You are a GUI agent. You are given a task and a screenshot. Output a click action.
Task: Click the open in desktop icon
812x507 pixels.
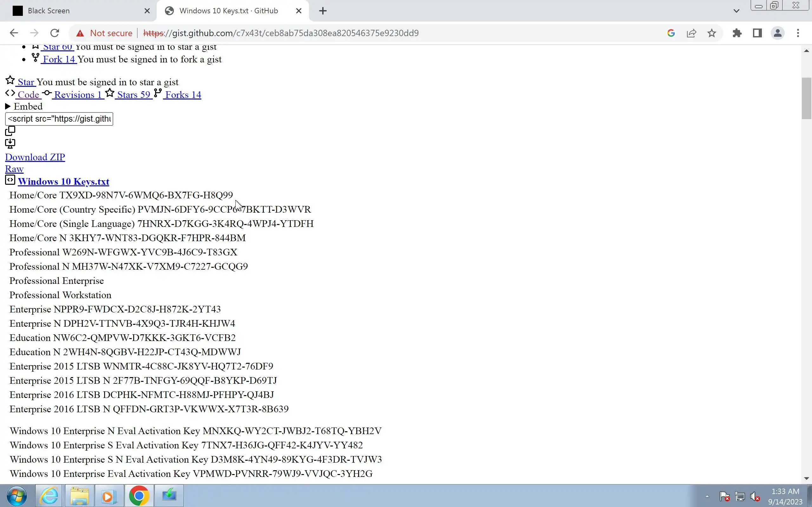10,144
